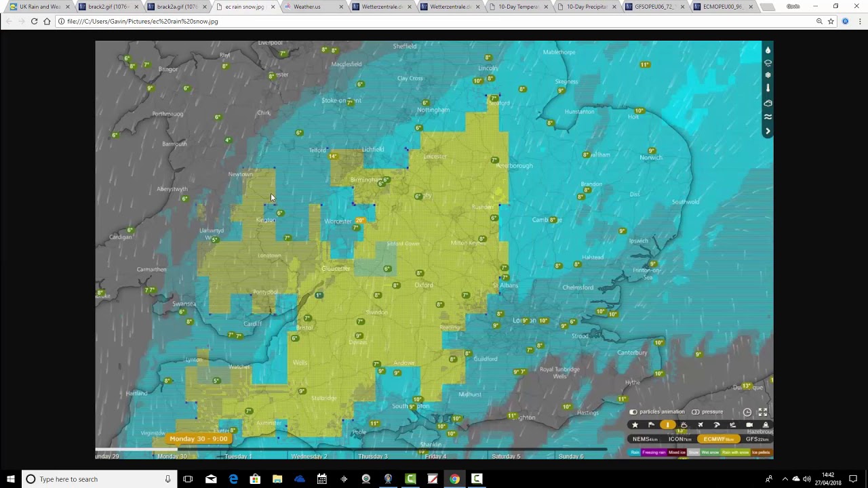Switch to ICON 7km model

point(680,439)
